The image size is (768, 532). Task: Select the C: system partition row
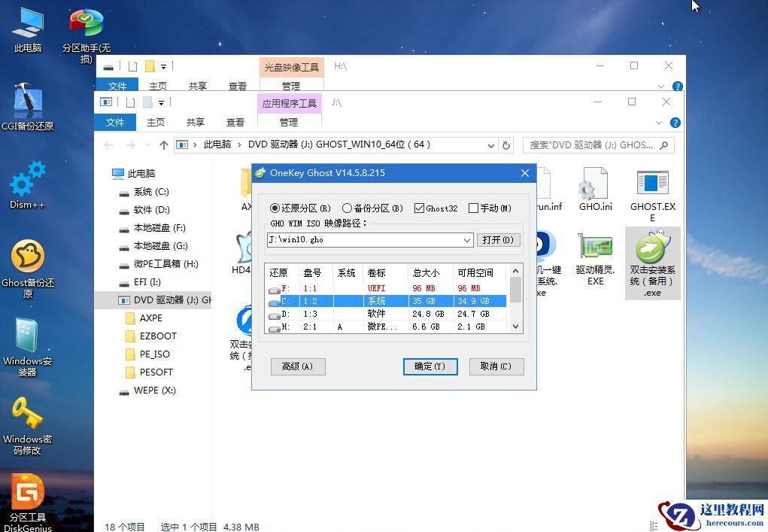(376, 299)
